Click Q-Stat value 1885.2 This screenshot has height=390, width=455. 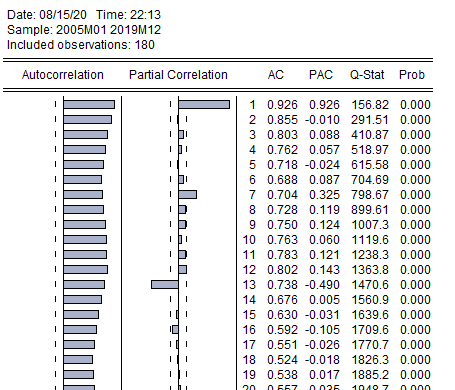point(370,375)
